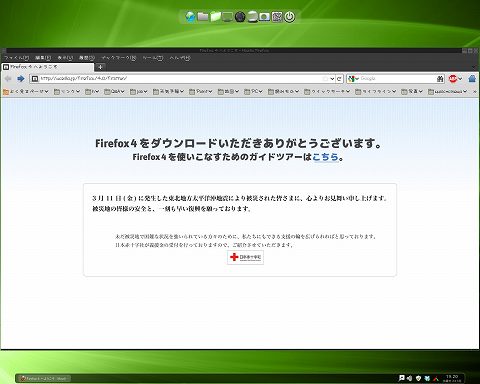The height and width of the screenshot is (384, 480).
Task: Expand the クイックサーチ bookmarks folder
Action: 327,91
